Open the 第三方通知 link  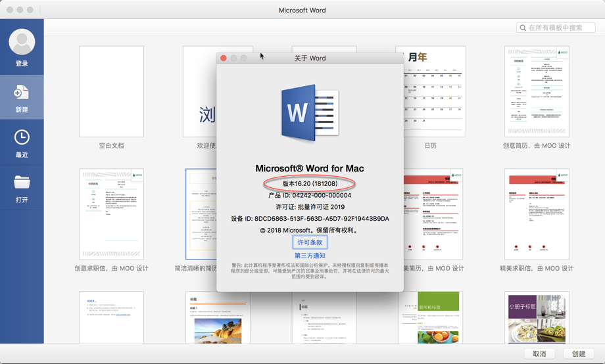pyautogui.click(x=310, y=256)
